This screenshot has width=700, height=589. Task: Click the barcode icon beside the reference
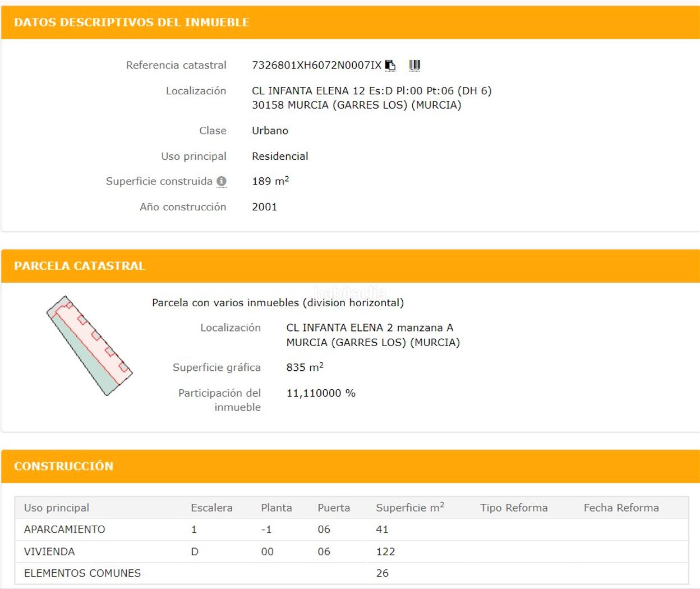coord(415,66)
